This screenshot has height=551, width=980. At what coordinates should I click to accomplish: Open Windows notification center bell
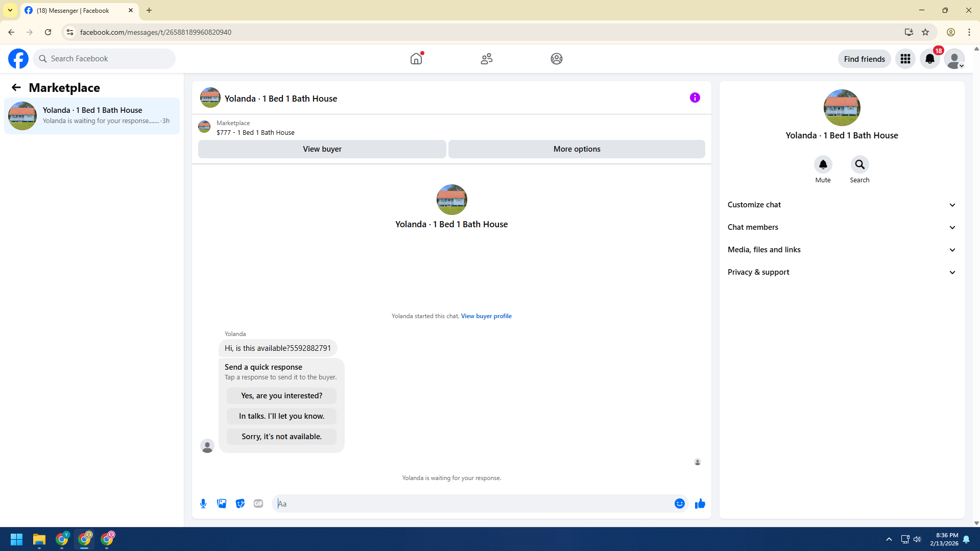(966, 539)
